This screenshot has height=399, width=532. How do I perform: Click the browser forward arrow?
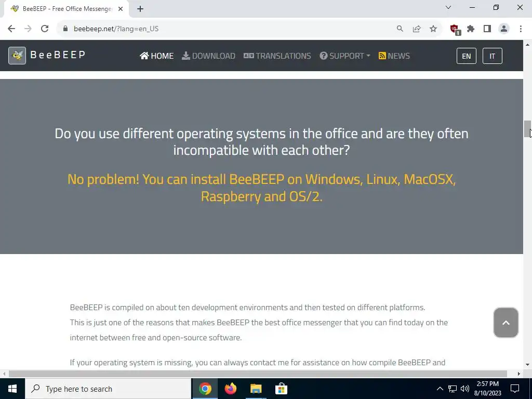(28, 29)
